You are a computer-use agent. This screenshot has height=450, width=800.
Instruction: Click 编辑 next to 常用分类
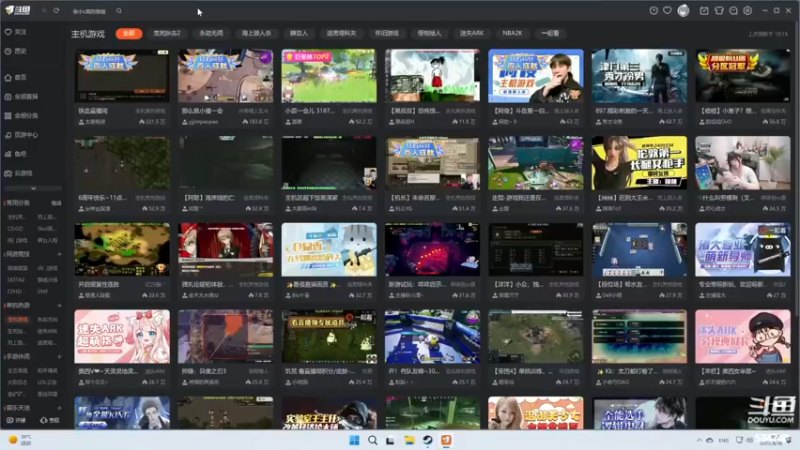coord(56,203)
